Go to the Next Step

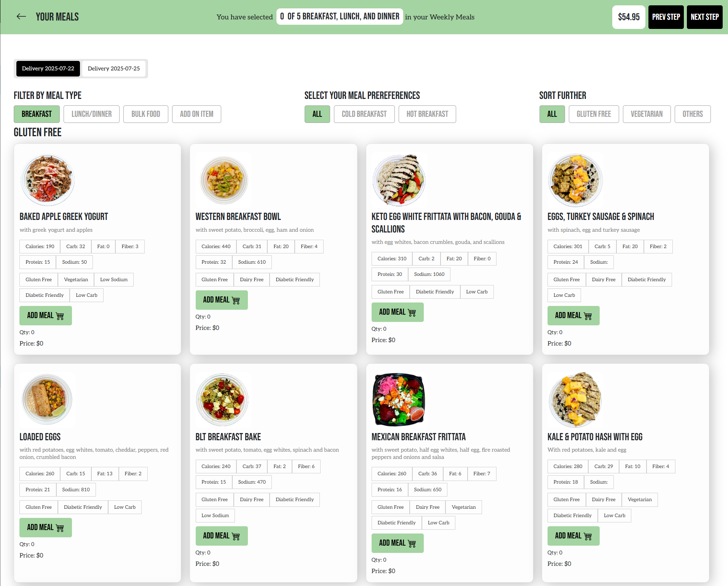point(704,17)
